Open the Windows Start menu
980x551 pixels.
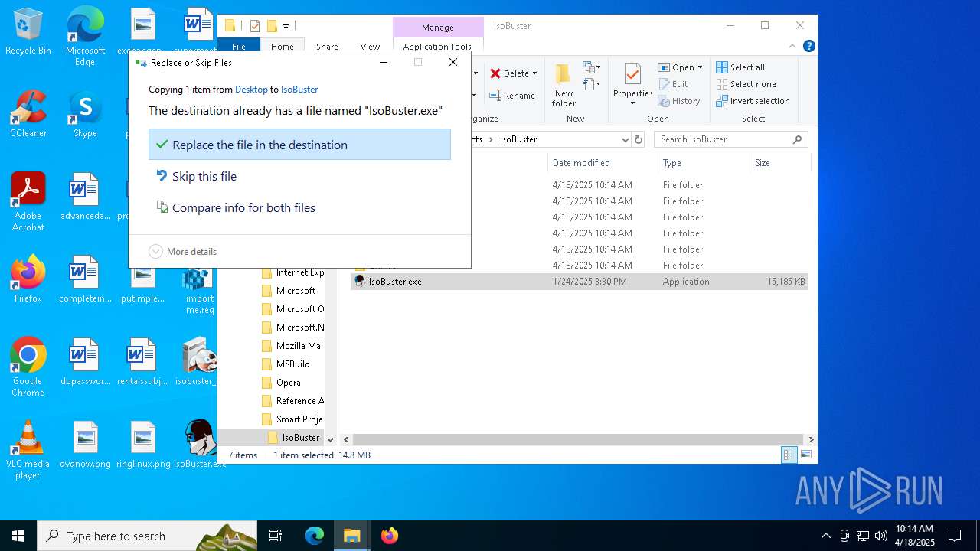click(x=18, y=536)
